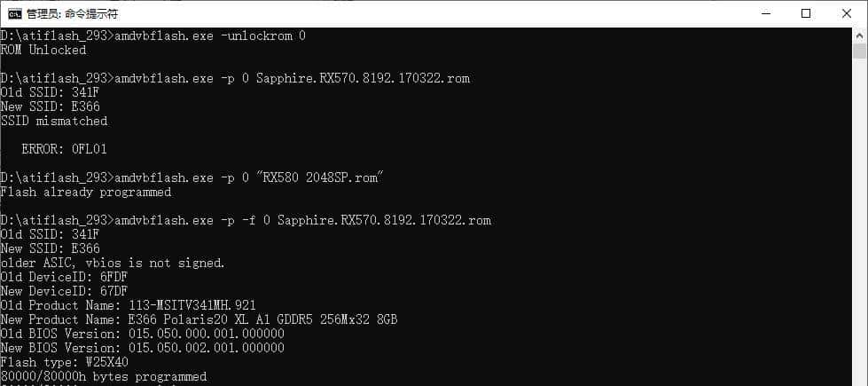Click the vertical scrollbar thumb
The height and width of the screenshot is (386, 868).
[860, 51]
